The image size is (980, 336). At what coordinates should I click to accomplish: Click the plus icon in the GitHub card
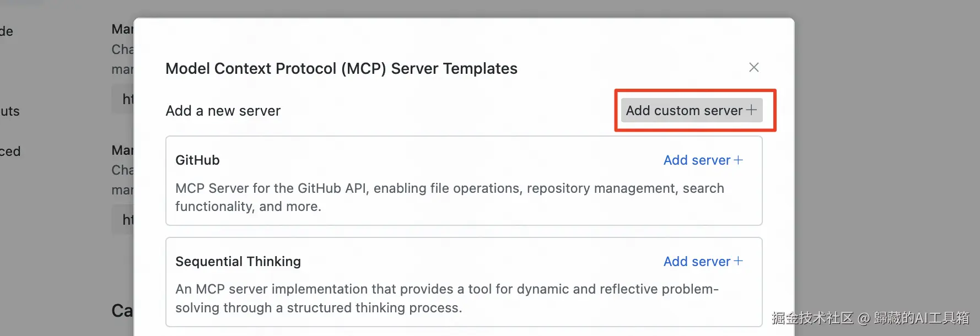pyautogui.click(x=739, y=160)
